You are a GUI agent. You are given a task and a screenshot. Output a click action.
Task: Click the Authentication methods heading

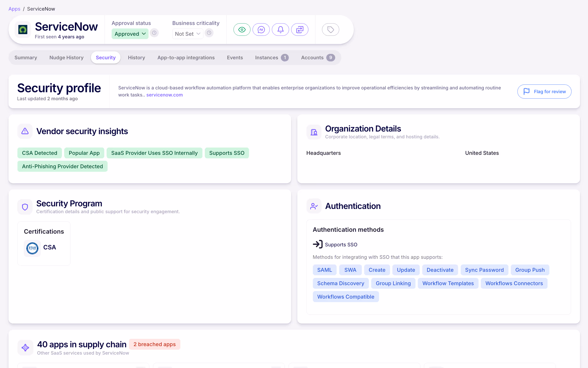[348, 229]
